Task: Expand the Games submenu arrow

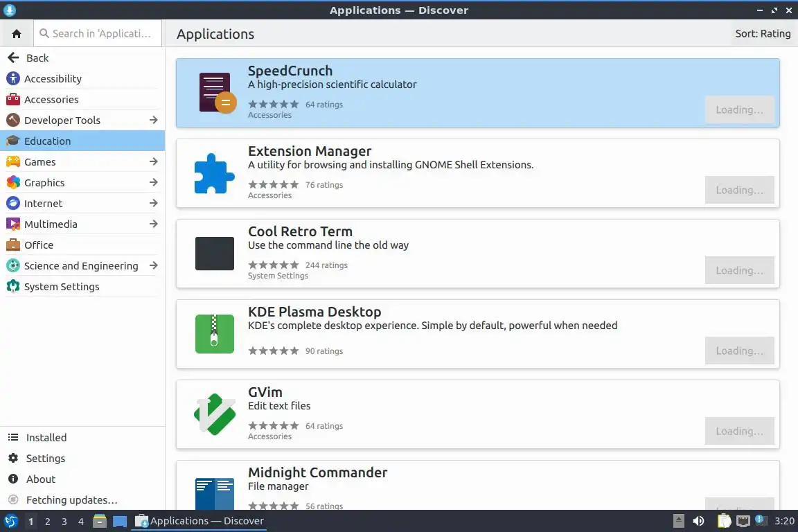Action: (x=153, y=161)
